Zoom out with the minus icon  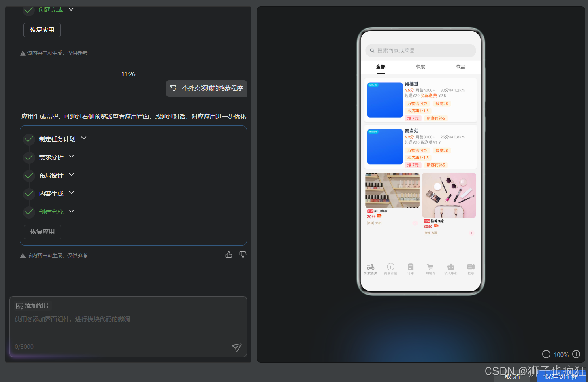(546, 354)
